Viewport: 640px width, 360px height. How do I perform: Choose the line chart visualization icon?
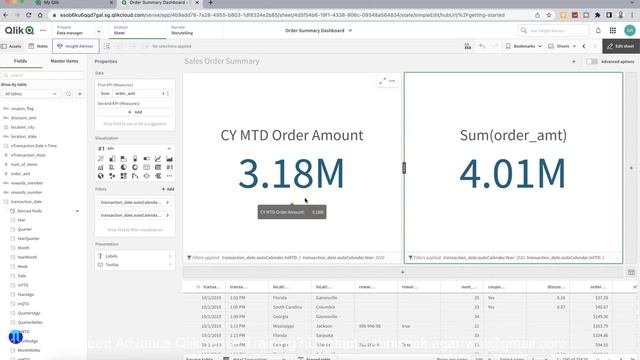158,159
